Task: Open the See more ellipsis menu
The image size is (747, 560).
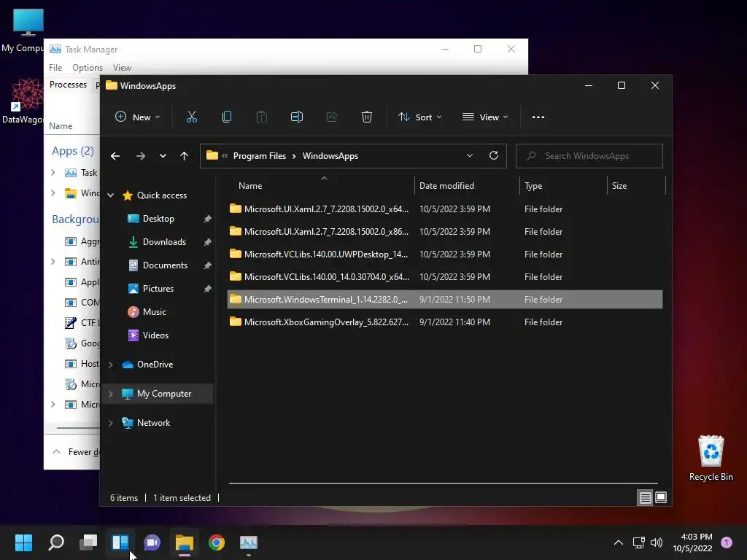Action: 538,117
